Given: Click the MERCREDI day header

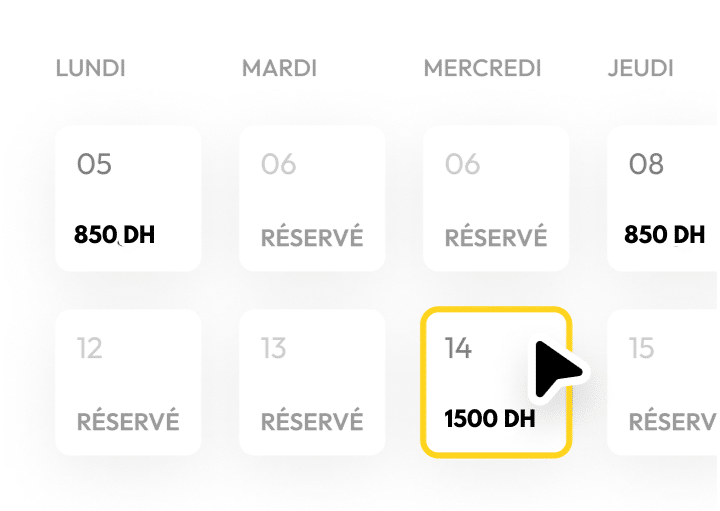Looking at the screenshot, I should click(x=482, y=69).
